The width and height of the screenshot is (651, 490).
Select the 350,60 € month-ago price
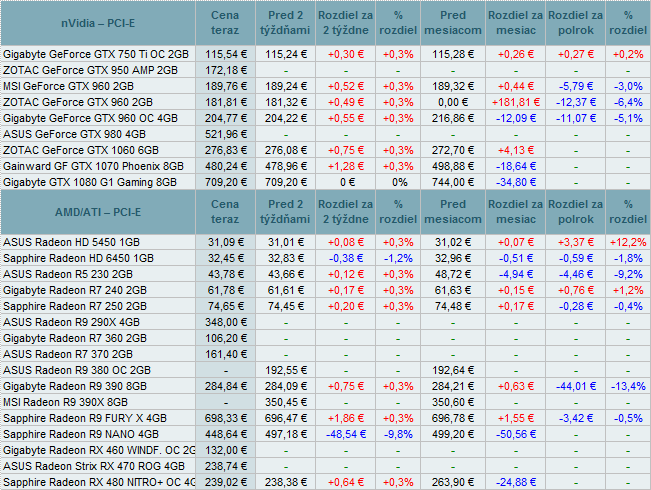(x=453, y=402)
